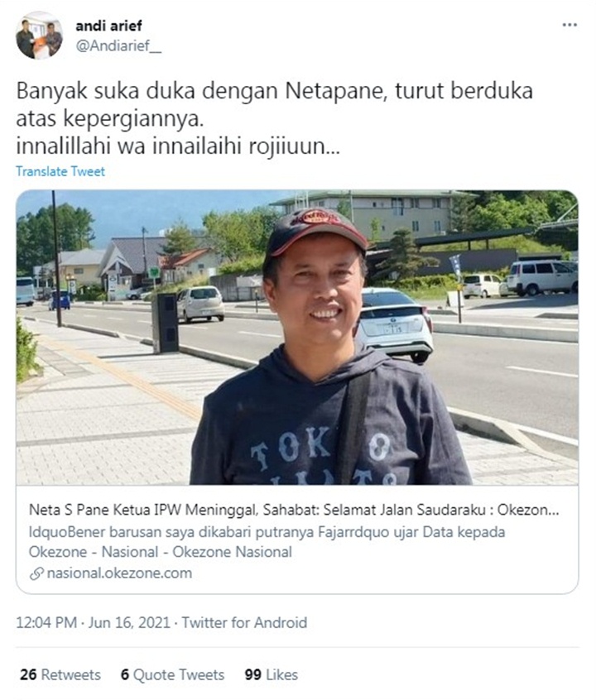The height and width of the screenshot is (700, 596).
Task: Click the link chain icon beside nasional.okezone.com
Action: [36, 573]
